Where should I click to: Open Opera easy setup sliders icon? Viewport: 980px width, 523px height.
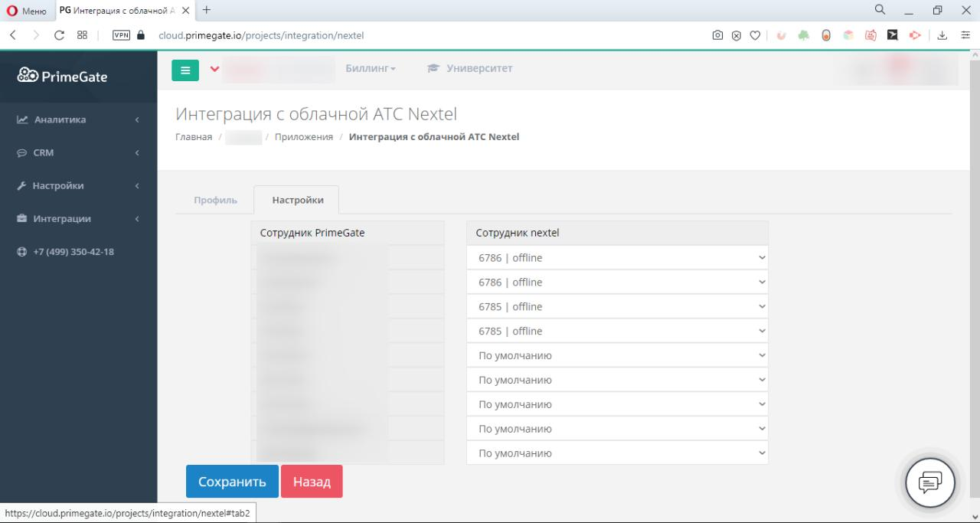[x=965, y=34]
